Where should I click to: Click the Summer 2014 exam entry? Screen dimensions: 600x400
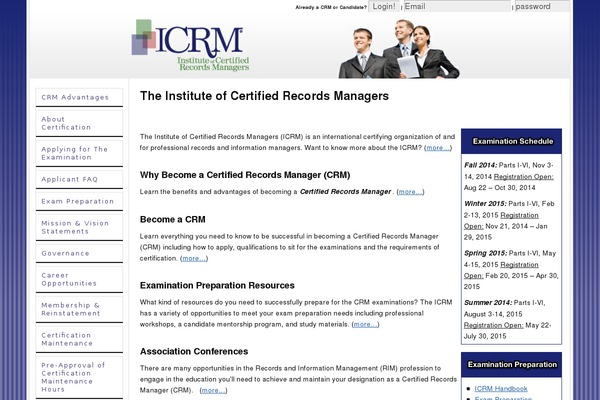pos(508,319)
